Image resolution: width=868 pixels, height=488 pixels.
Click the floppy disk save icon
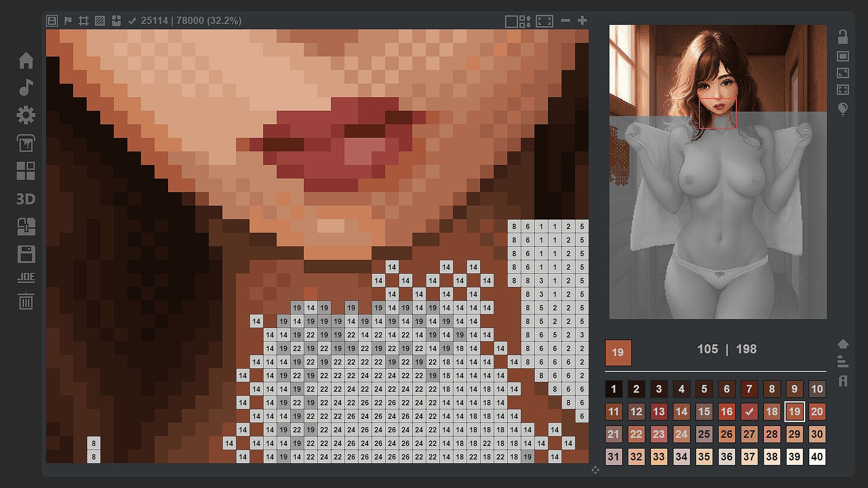tap(26, 254)
